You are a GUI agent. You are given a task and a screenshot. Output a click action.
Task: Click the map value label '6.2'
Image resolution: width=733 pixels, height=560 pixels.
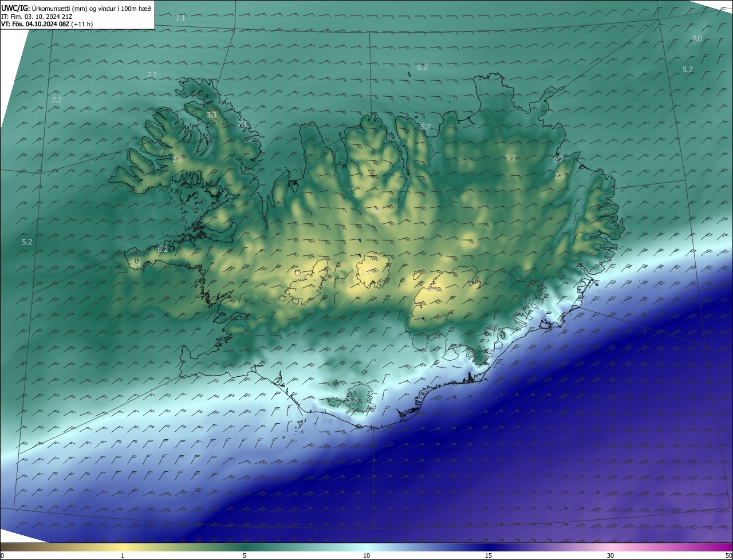163,250
